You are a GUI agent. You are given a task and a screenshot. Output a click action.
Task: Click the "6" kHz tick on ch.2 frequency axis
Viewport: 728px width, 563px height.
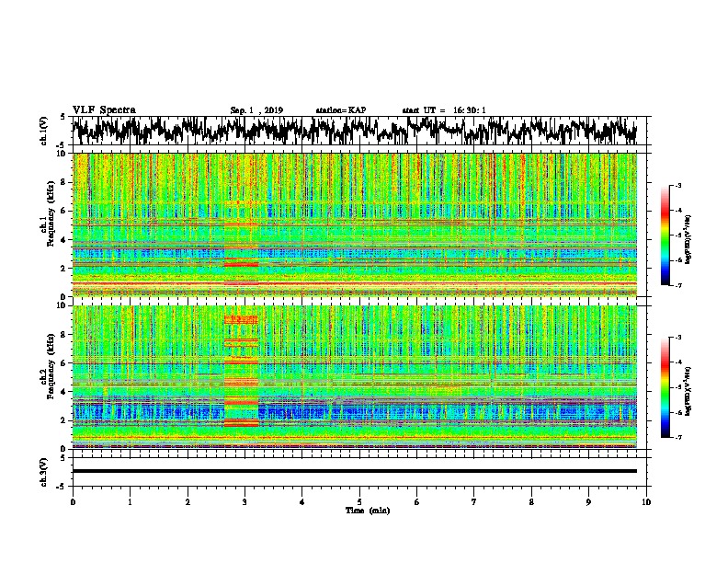pyautogui.click(x=64, y=363)
